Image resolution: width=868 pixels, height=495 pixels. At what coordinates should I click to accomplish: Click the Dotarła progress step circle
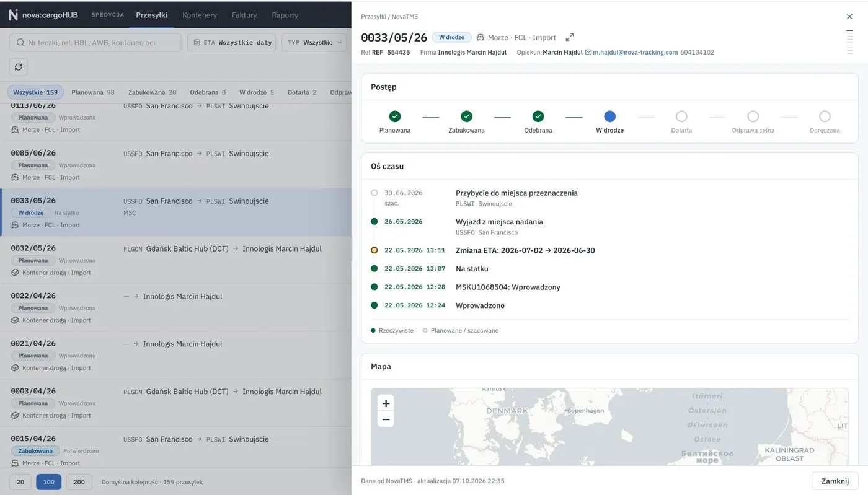click(681, 116)
